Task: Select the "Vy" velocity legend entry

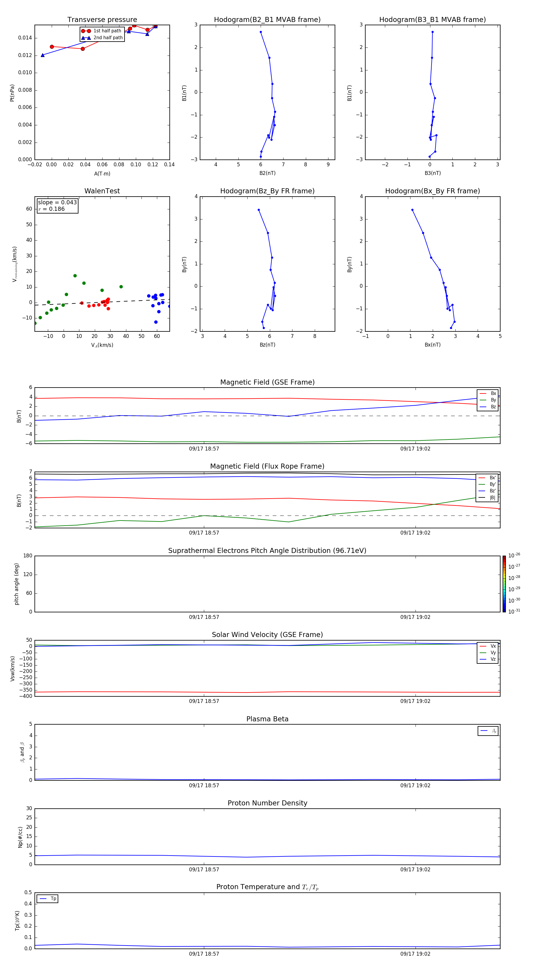Action: (x=488, y=652)
